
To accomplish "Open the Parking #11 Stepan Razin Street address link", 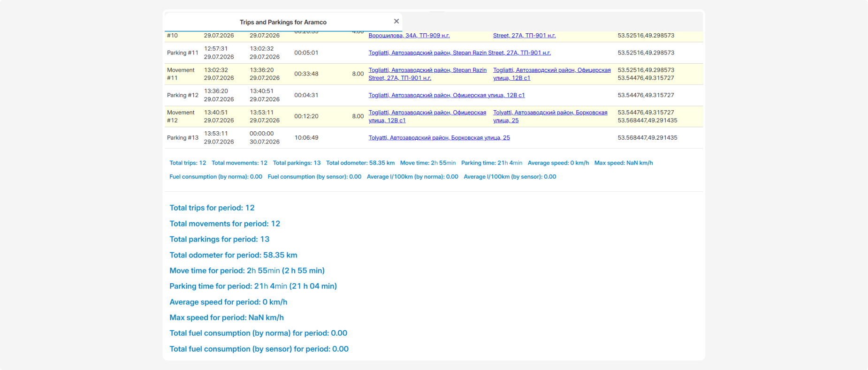I will (459, 53).
